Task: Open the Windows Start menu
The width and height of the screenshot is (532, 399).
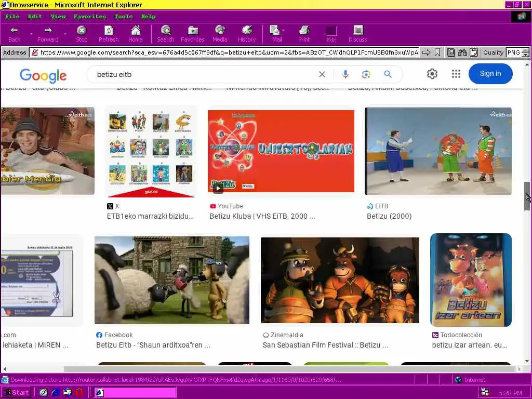Action: [17, 393]
